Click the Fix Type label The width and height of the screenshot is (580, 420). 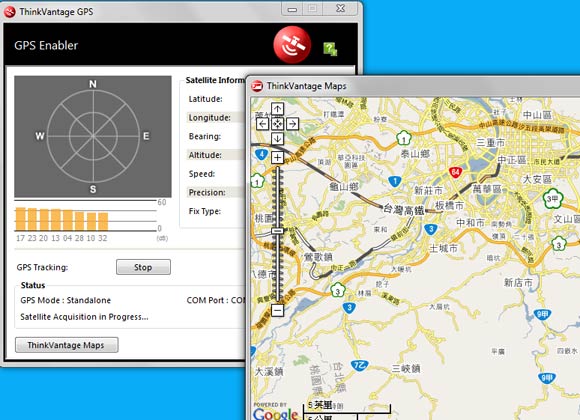pyautogui.click(x=205, y=211)
